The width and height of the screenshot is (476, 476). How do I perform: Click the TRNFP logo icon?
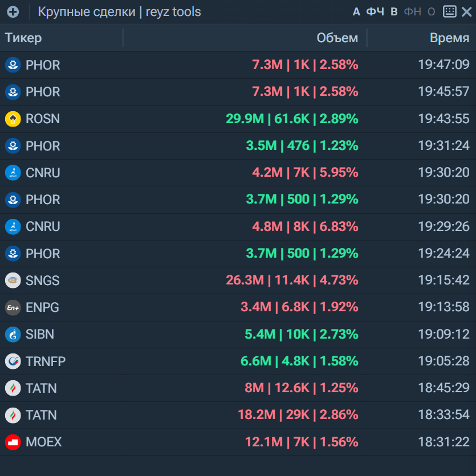[x=13, y=361]
